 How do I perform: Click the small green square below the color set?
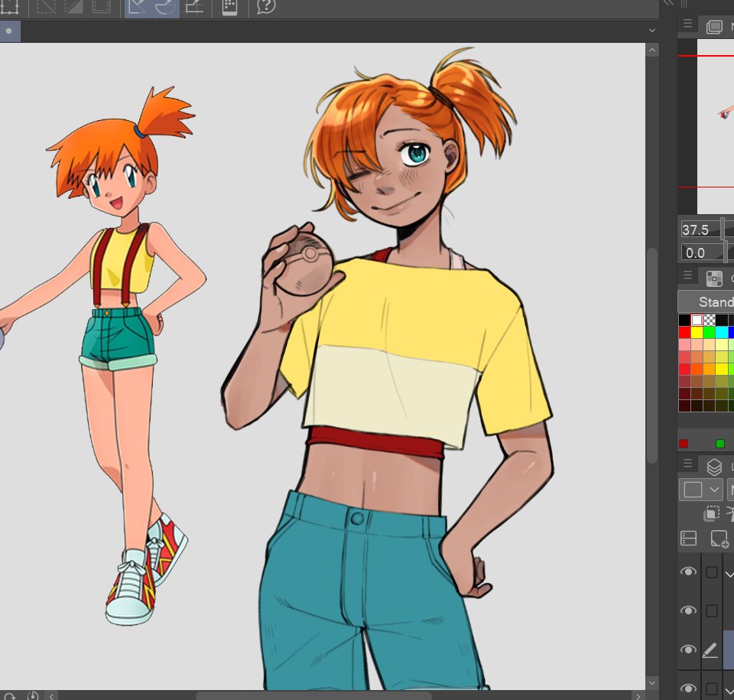point(720,444)
